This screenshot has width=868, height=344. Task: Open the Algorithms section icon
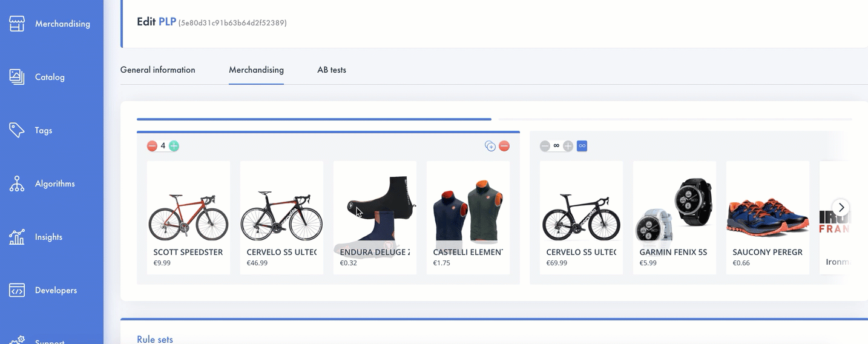pos(17,184)
